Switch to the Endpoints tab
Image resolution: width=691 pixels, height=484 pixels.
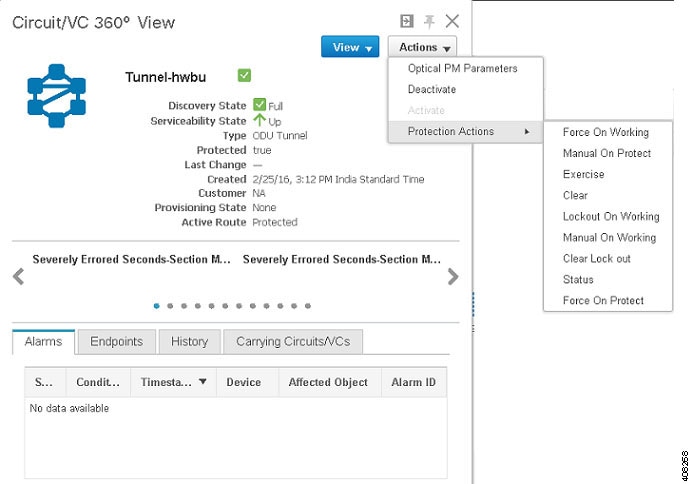click(116, 342)
